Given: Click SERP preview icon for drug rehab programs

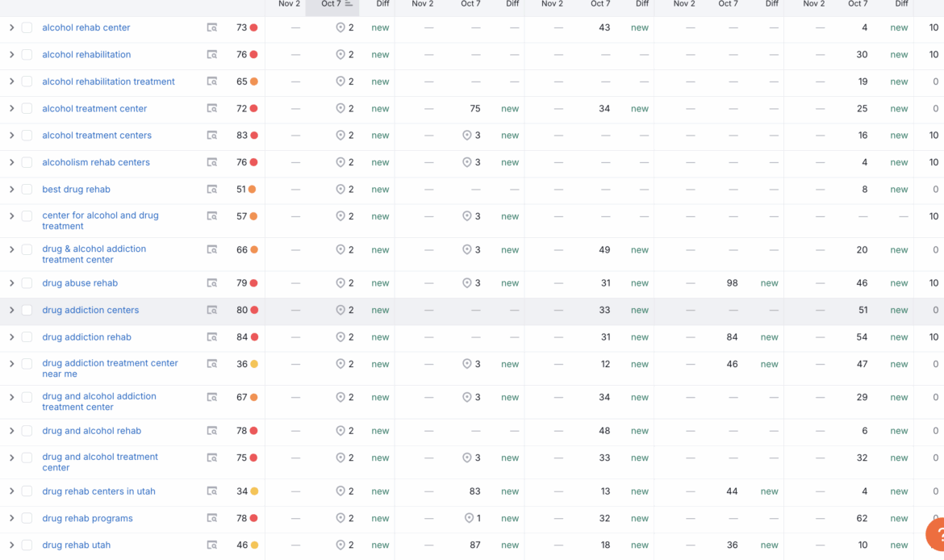Looking at the screenshot, I should click(x=212, y=518).
